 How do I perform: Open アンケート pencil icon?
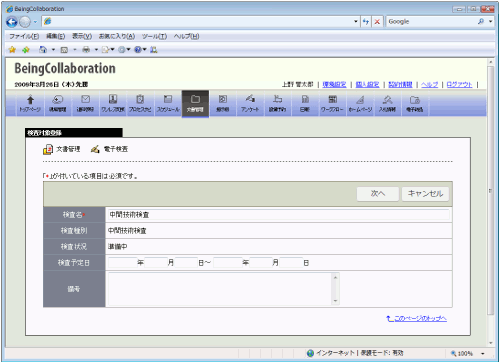coord(250,104)
